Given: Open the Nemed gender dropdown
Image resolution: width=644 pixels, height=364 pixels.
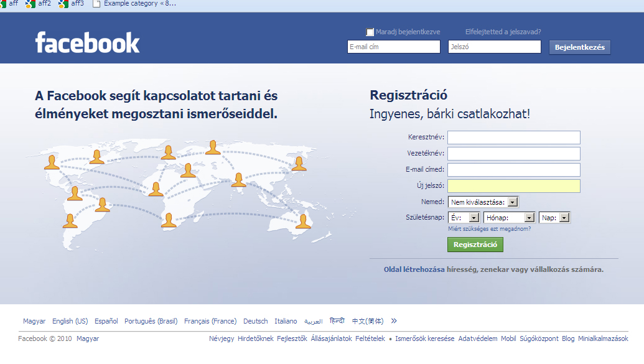Looking at the screenshot, I should pos(483,202).
